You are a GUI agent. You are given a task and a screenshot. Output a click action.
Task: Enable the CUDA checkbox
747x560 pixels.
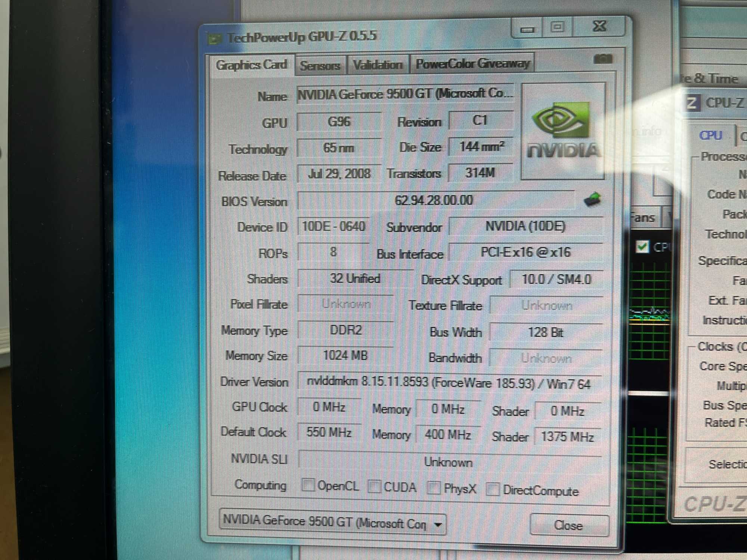coord(374,486)
